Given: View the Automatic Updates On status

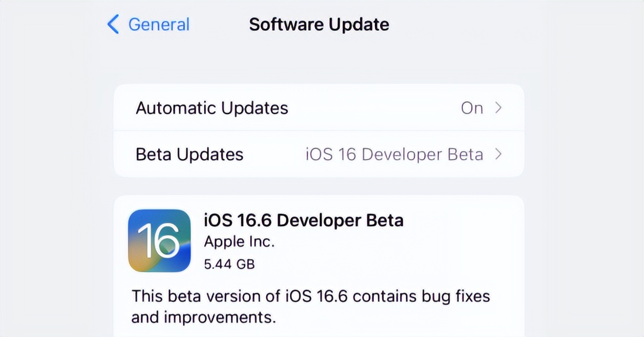Looking at the screenshot, I should tap(473, 108).
